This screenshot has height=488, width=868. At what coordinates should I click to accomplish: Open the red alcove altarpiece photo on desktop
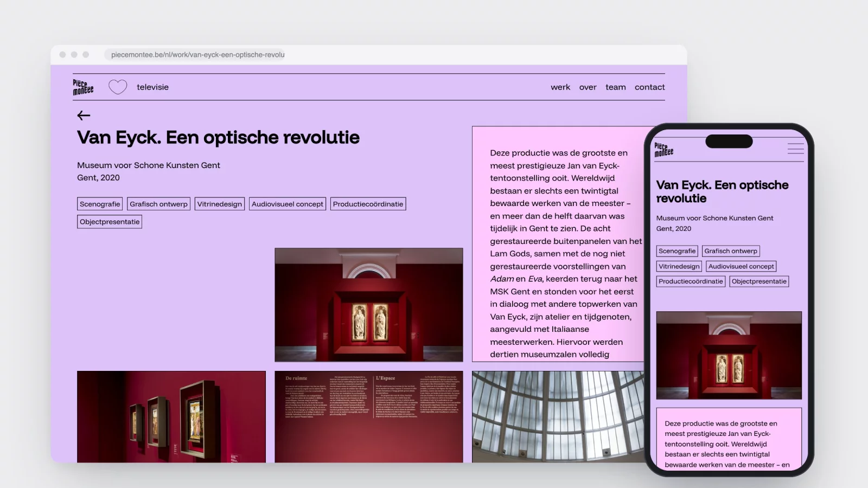(x=369, y=305)
